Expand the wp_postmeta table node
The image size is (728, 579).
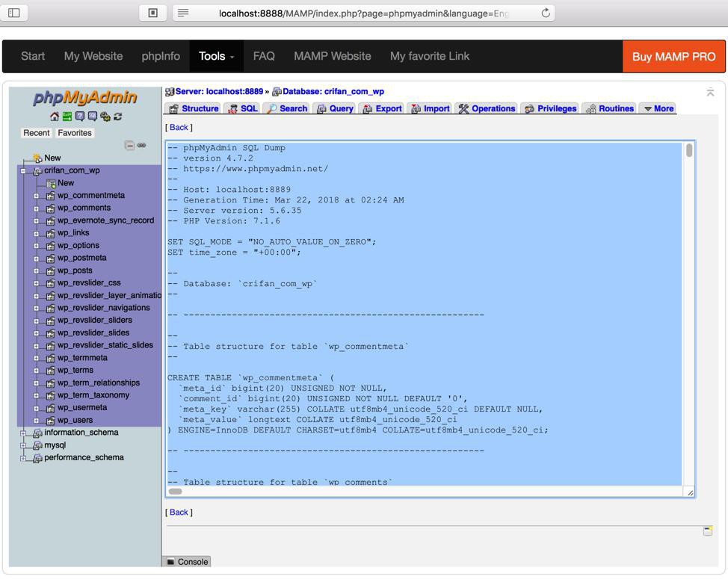point(36,259)
